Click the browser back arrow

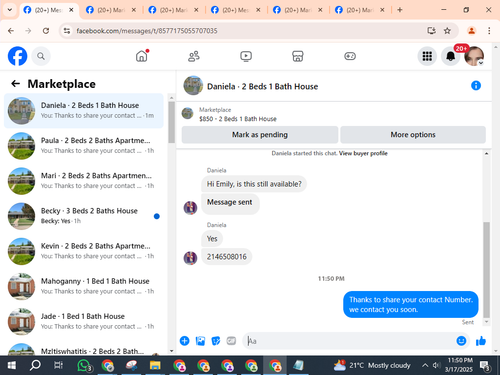pos(11,31)
